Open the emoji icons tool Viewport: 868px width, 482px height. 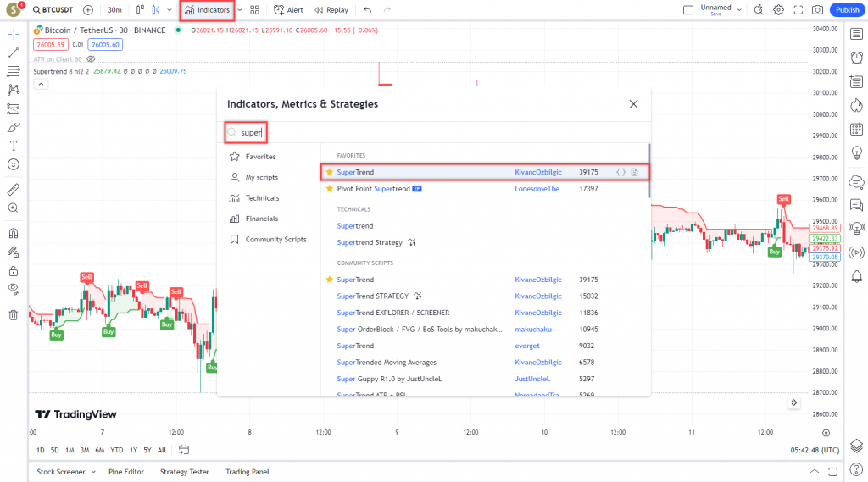tap(14, 164)
